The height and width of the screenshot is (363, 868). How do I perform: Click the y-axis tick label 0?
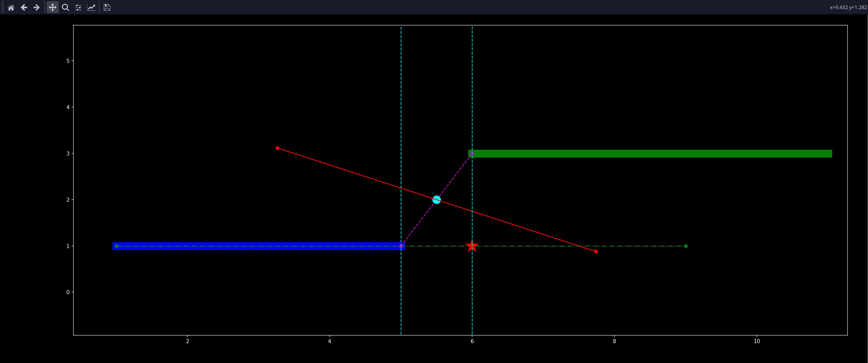[x=68, y=292]
